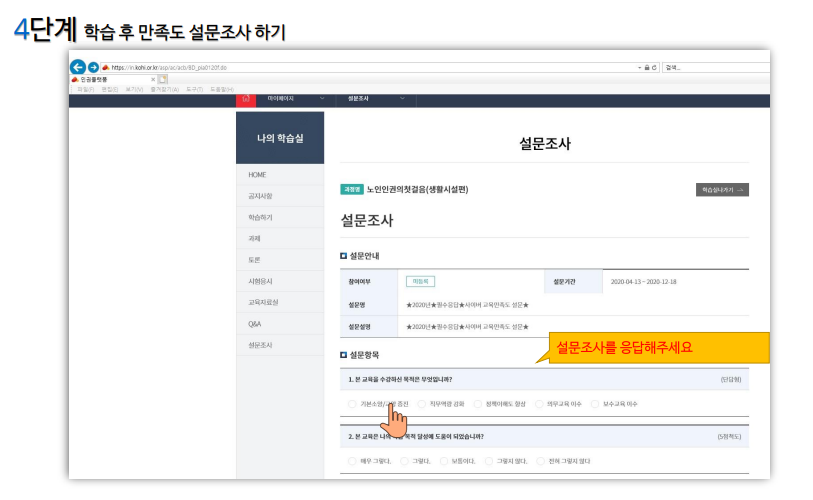Viewport: 813px width, 500px height.
Task: Click the (단답형) label on question 1
Action: coord(731,380)
